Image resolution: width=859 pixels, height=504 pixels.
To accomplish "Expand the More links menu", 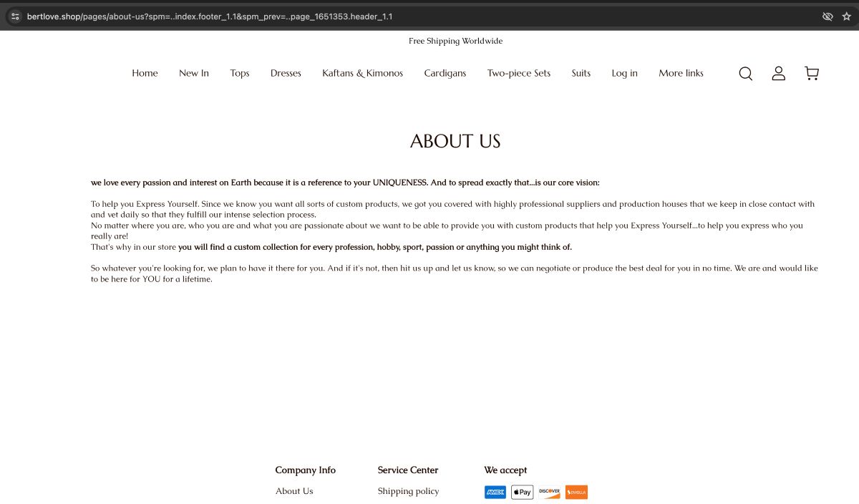I will tap(681, 73).
